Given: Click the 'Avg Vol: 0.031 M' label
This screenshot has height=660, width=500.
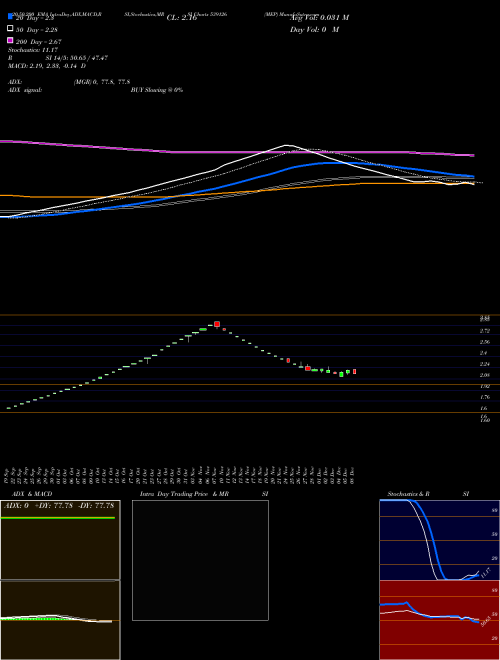Looking at the screenshot, I should pyautogui.click(x=319, y=18).
